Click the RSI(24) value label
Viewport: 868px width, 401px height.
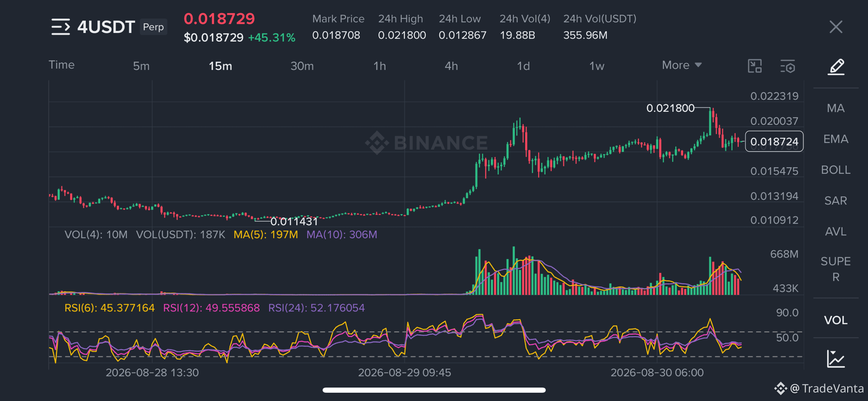coord(316,308)
